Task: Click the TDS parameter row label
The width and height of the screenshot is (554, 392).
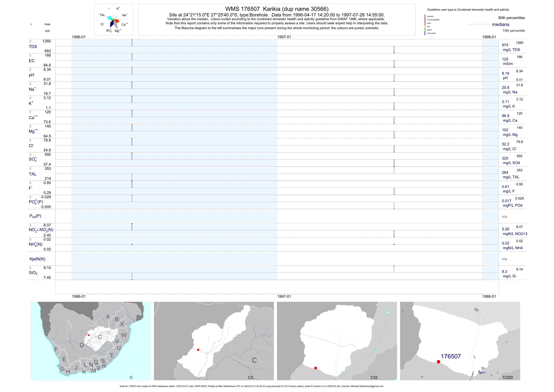Action: coord(33,47)
